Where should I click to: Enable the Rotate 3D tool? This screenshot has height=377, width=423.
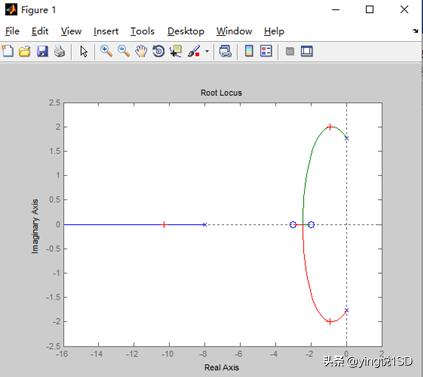tap(158, 51)
